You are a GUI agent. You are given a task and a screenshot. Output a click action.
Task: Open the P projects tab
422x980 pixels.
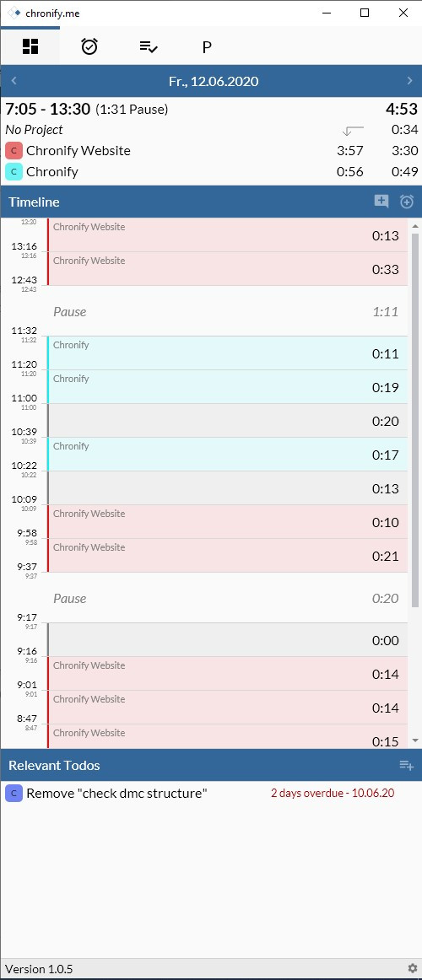207,47
